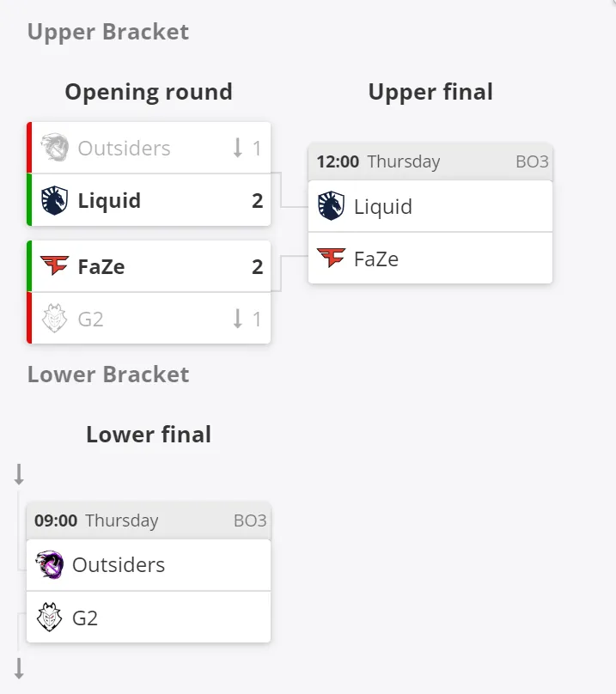This screenshot has width=616, height=694.
Task: Click the purple Outsiders logo in Lower final
Action: pos(50,564)
